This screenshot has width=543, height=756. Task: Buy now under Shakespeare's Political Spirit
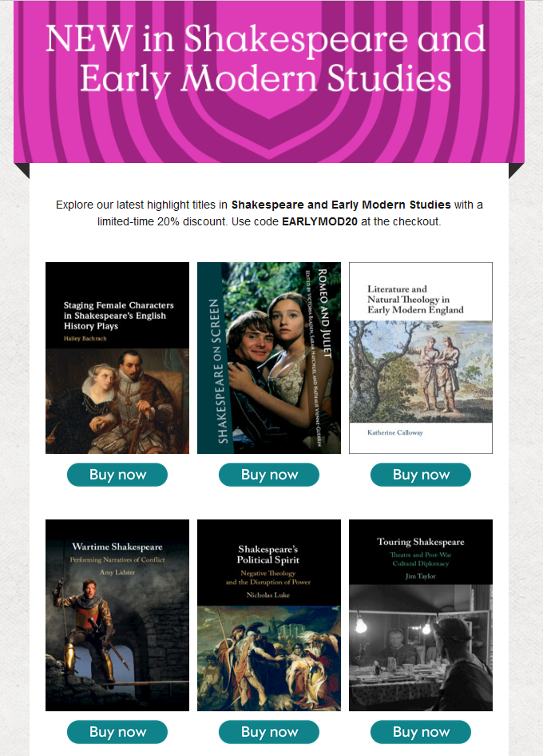pyautogui.click(x=269, y=732)
